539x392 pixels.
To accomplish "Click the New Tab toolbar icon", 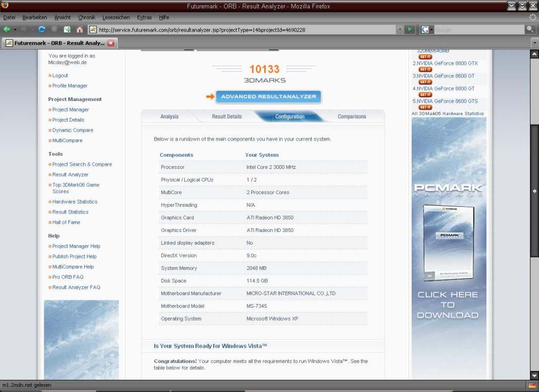I will [67, 29].
